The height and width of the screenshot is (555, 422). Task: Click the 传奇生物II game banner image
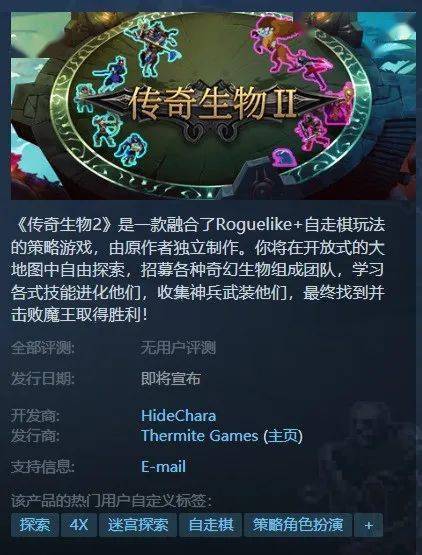tap(213, 105)
